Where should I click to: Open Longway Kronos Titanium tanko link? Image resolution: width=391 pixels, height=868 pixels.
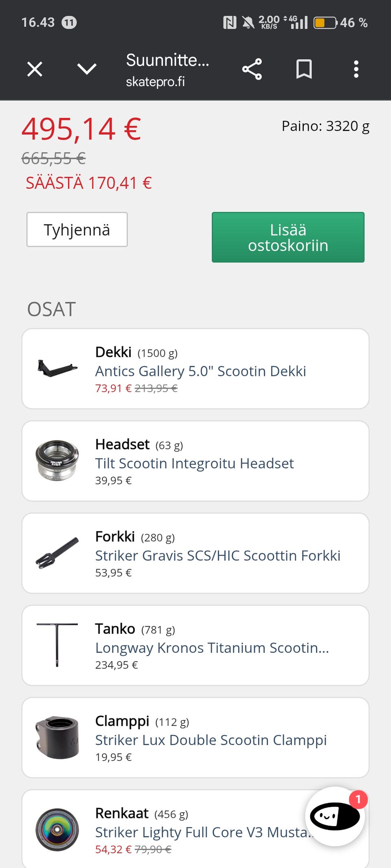tap(212, 648)
